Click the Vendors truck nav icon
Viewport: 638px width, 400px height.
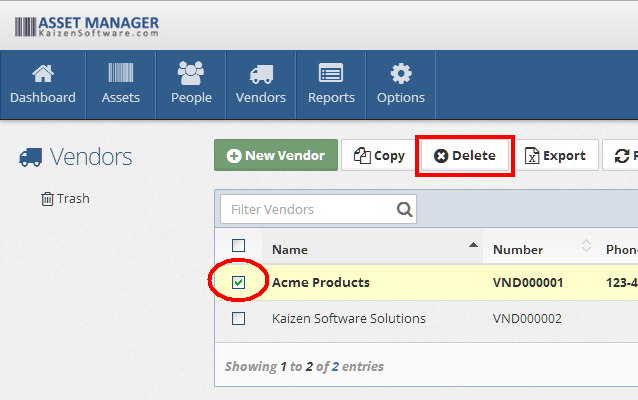pyautogui.click(x=261, y=74)
